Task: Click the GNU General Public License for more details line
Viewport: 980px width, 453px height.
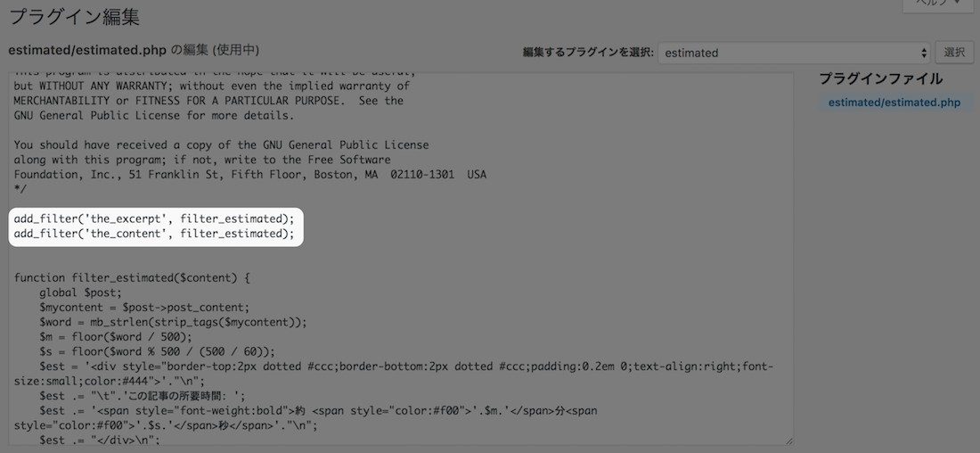Action: click(x=154, y=116)
